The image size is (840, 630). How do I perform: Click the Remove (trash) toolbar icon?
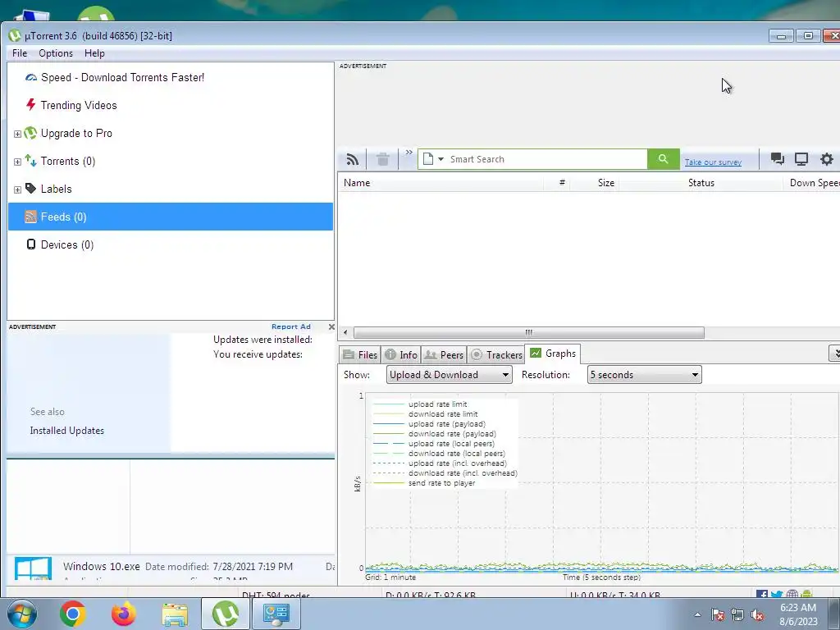(382, 159)
